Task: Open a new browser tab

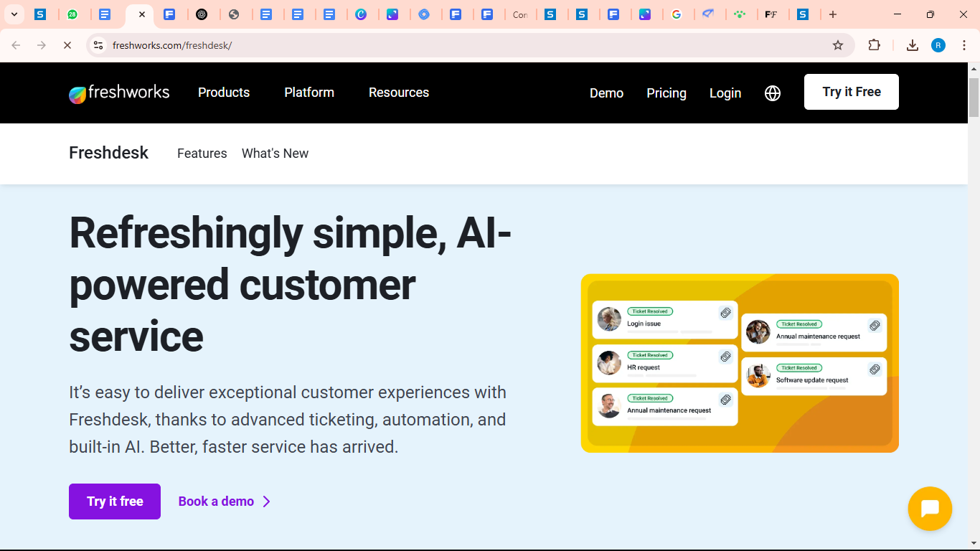Action: 832,14
